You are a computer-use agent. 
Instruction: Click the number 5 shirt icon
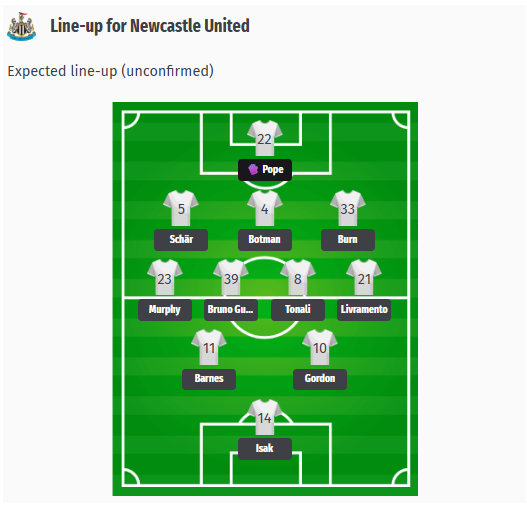(x=181, y=208)
